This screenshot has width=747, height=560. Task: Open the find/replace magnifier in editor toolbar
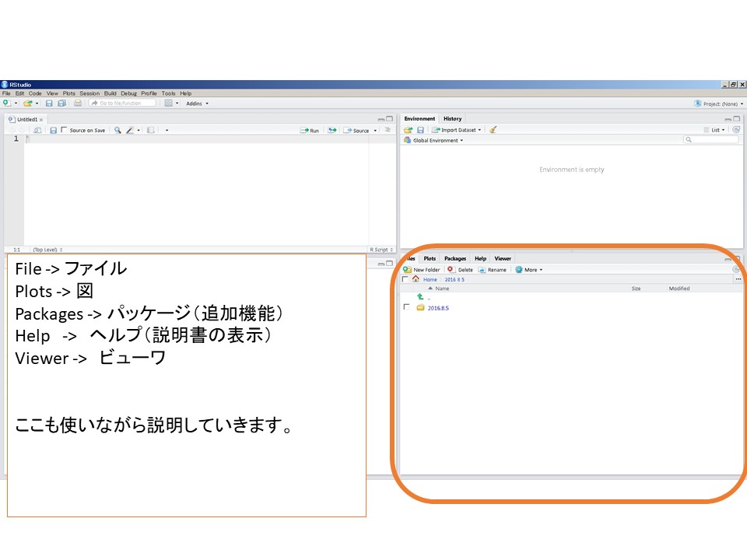coord(117,131)
